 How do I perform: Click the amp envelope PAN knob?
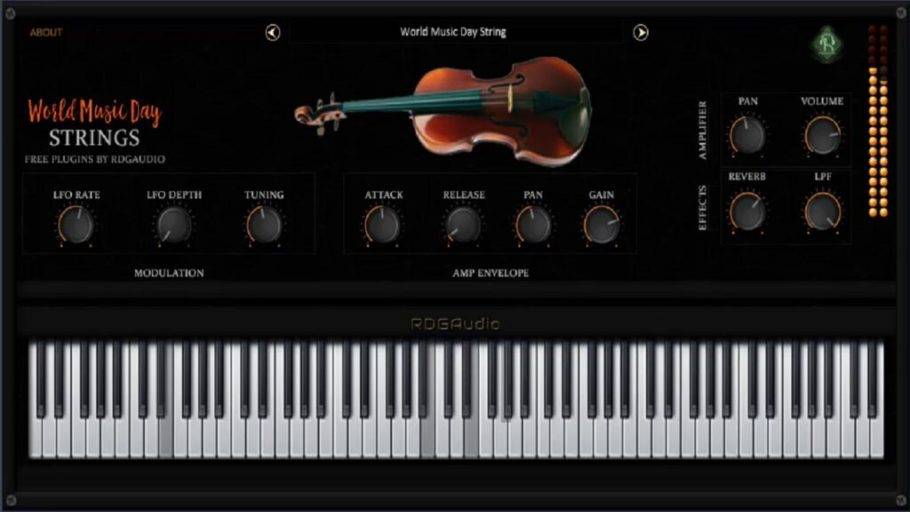point(533,225)
